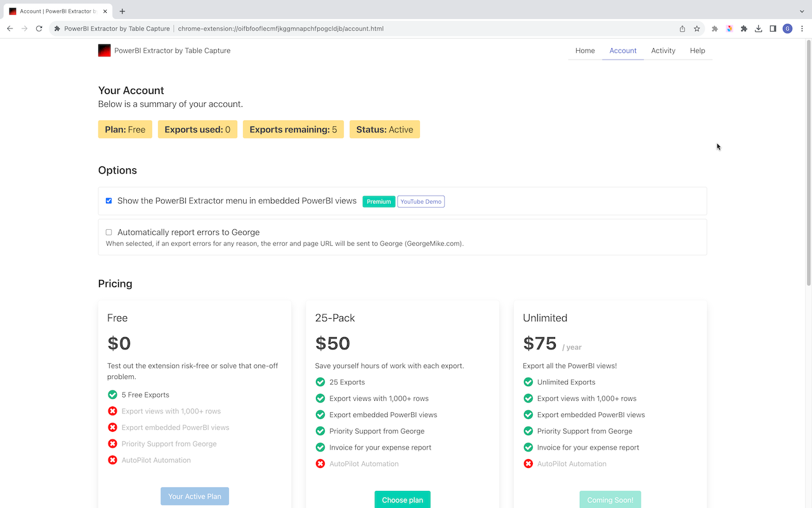Viewport: 812px width, 508px height.
Task: Toggle the browser side panel icon
Action: (x=773, y=29)
